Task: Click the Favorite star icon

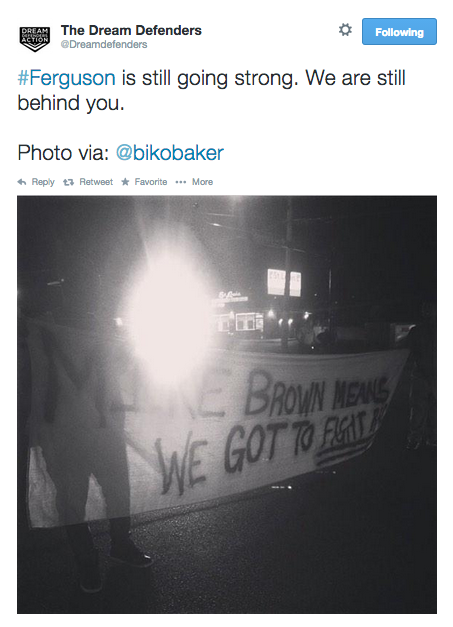Action: tap(125, 182)
